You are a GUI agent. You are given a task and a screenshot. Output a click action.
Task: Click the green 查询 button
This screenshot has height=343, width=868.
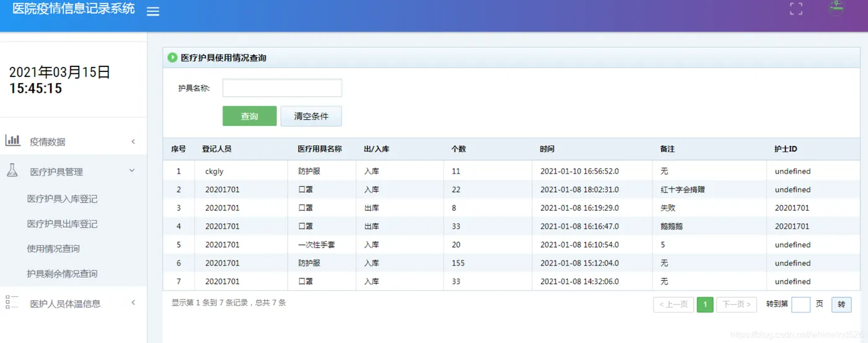[249, 116]
